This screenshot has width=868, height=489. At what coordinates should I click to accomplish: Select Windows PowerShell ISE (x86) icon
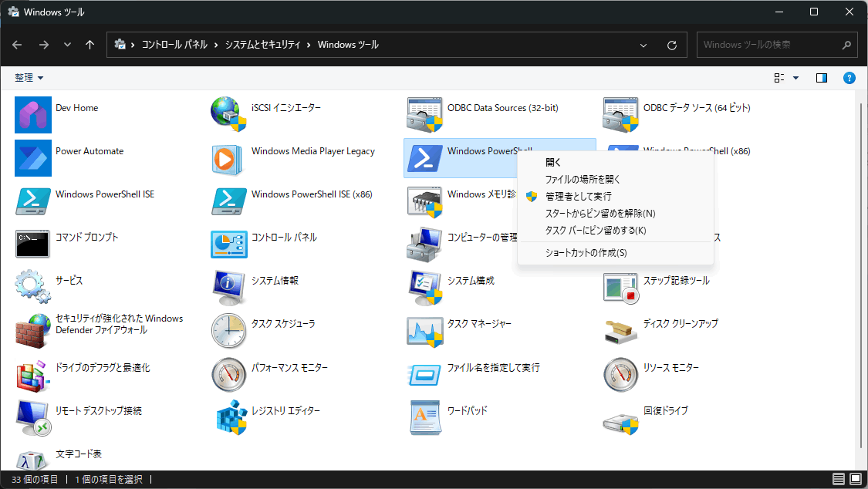(x=228, y=201)
